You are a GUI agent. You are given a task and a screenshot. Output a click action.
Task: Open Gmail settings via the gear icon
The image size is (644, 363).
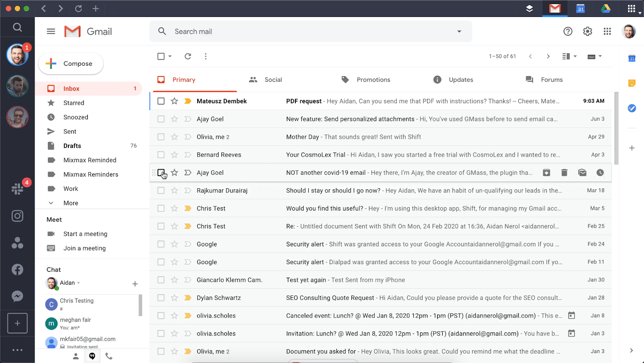click(x=587, y=31)
